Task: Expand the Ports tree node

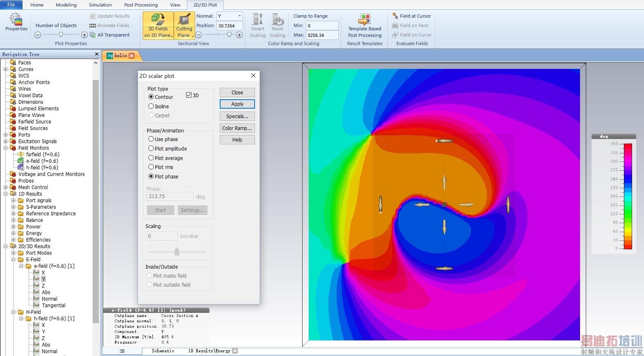Action: (6, 135)
